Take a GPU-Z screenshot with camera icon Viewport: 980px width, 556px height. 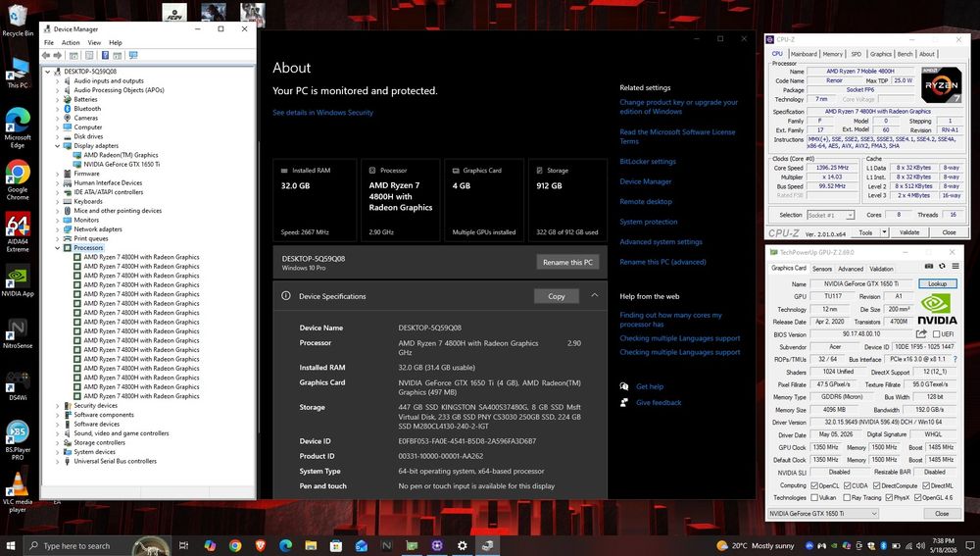pyautogui.click(x=929, y=267)
